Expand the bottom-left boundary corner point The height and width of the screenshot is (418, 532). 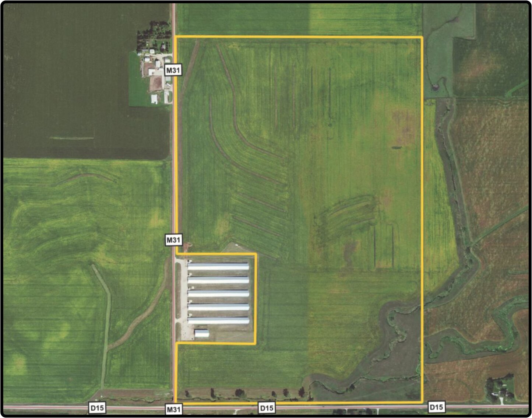click(176, 401)
